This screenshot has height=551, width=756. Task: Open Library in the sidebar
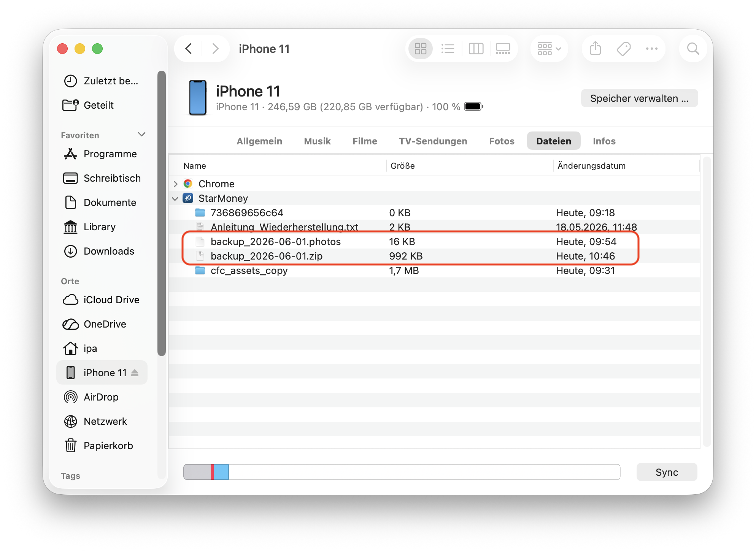(102, 227)
